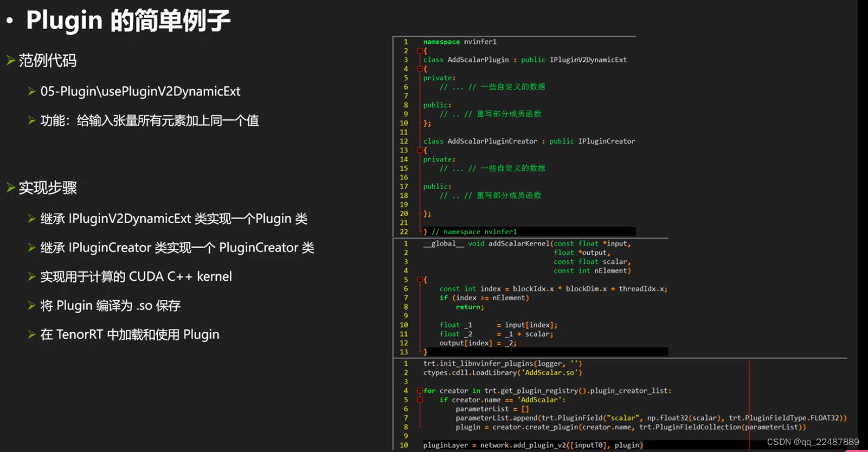Click the 'parameterList = []' line

pos(492,409)
